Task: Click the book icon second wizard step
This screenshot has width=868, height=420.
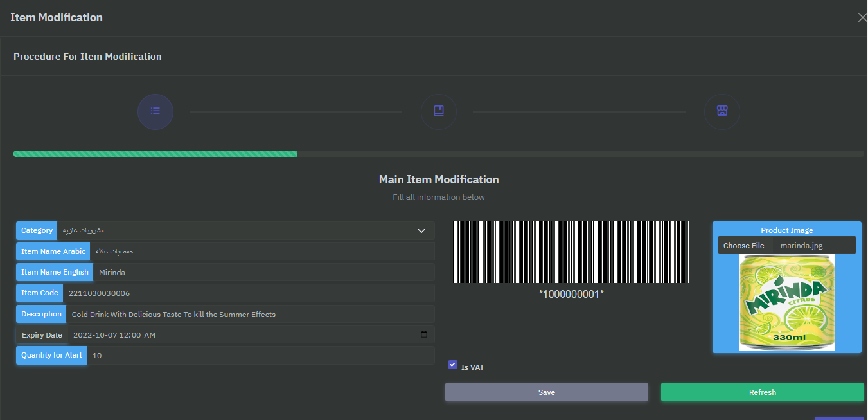Action: coord(439,111)
